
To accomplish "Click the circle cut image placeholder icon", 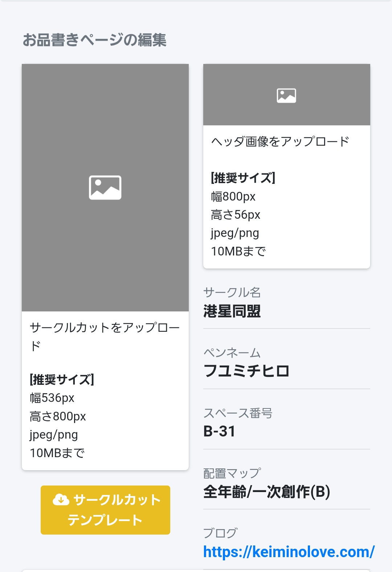I will [105, 188].
